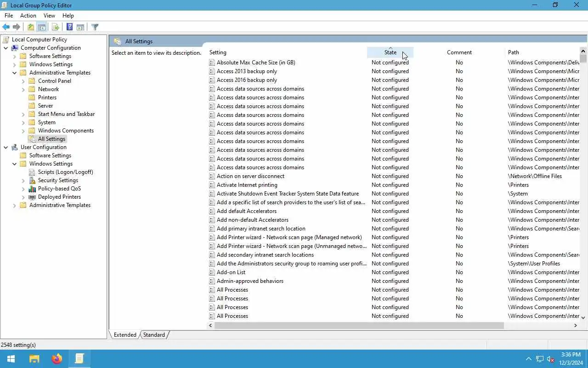Click the Local Computer Policy root icon
Screen dimensions: 588x368
coord(6,40)
